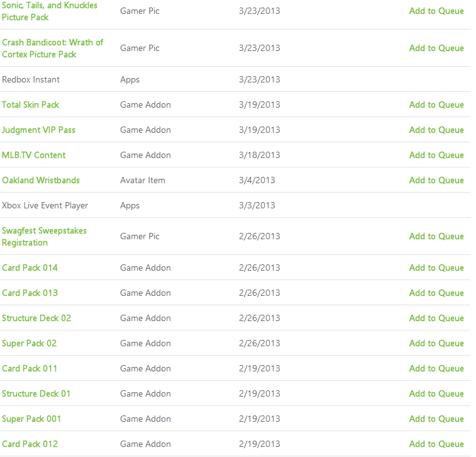Click the 3/3/2013 date in Xbox Live Event Player row

point(257,206)
